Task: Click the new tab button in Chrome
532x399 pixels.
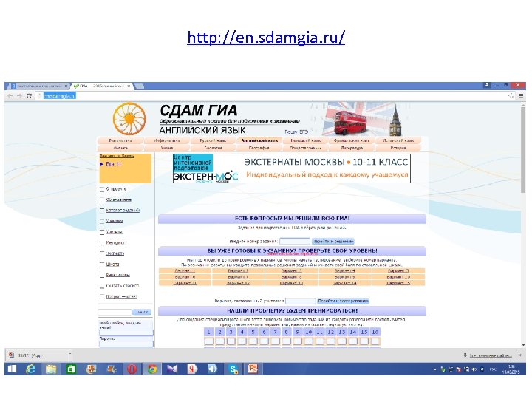Action: pos(140,86)
